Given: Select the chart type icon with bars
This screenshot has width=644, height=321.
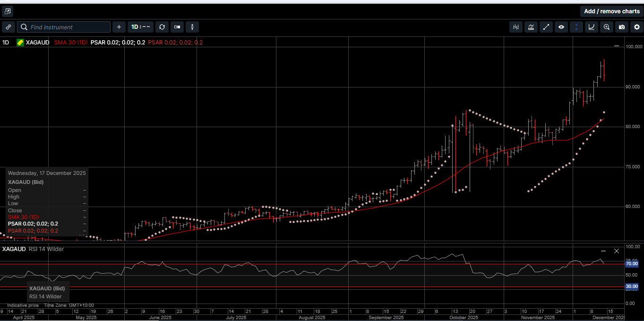Looking at the screenshot, I should (x=515, y=27).
